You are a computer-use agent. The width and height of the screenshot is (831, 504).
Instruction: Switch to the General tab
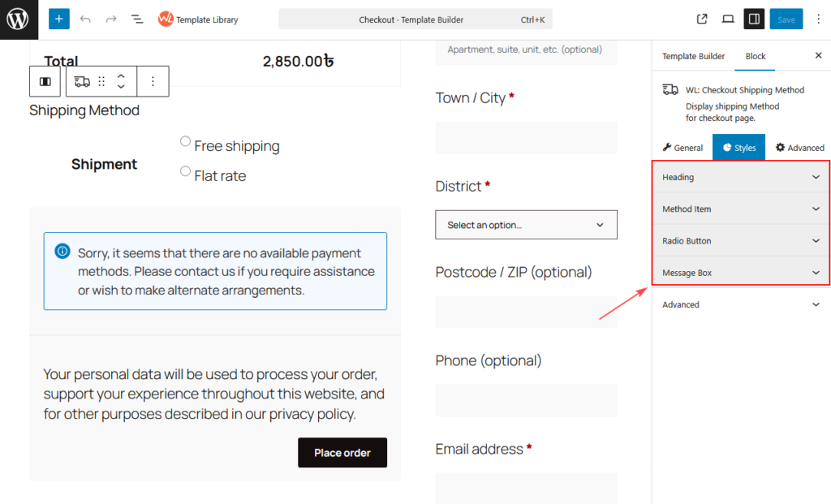tap(682, 148)
